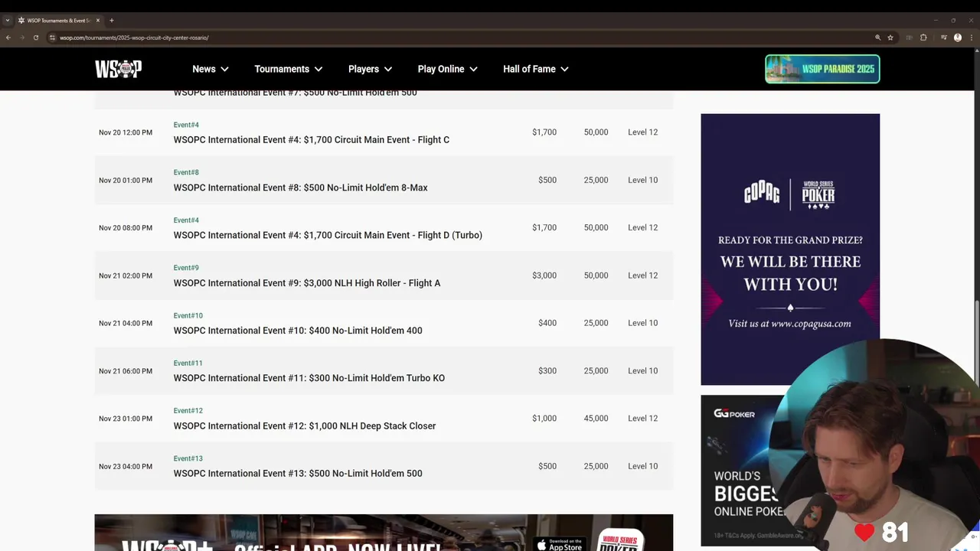The height and width of the screenshot is (551, 980).
Task: Open the tab search dropdown arrow
Action: 8,21
